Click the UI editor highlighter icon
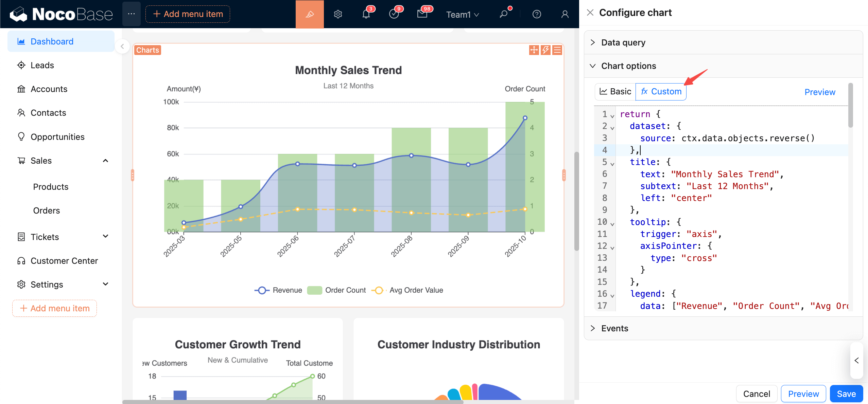 (309, 14)
